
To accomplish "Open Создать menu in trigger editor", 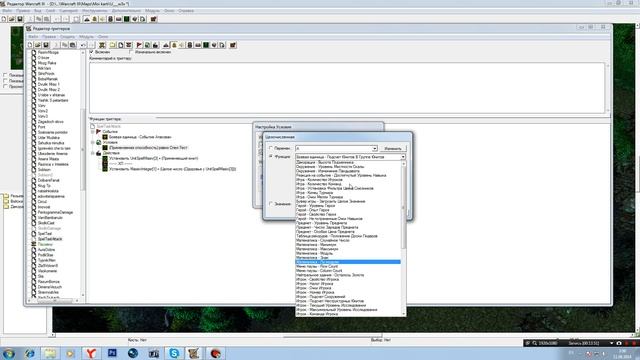I will pyautogui.click(x=67, y=37).
